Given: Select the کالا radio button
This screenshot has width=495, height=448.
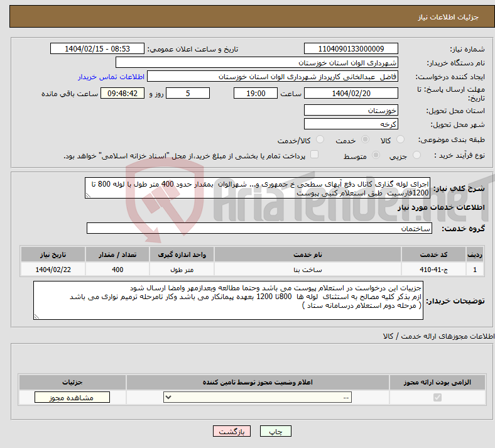Looking at the screenshot, I should click(x=400, y=139).
